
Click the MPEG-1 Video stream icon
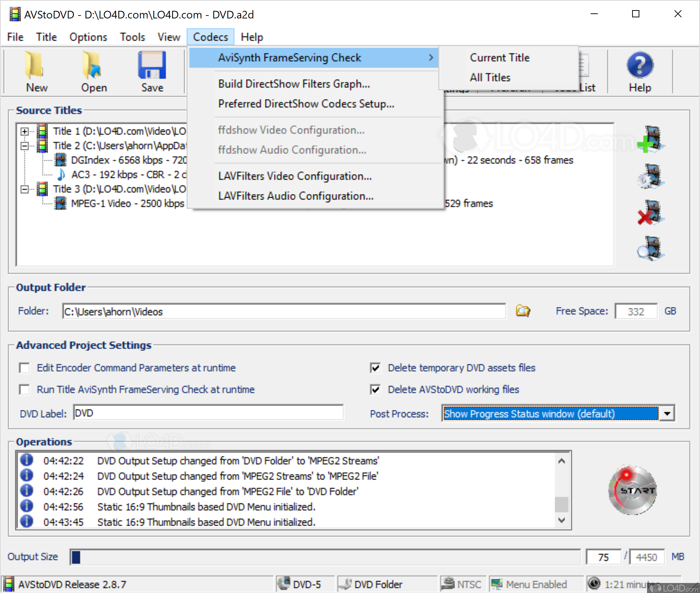pyautogui.click(x=61, y=203)
